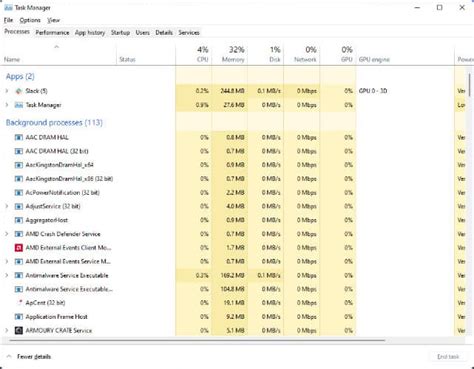Image resolution: width=474 pixels, height=369 pixels.
Task: Click the Application Frame Host icon
Action: (19, 317)
